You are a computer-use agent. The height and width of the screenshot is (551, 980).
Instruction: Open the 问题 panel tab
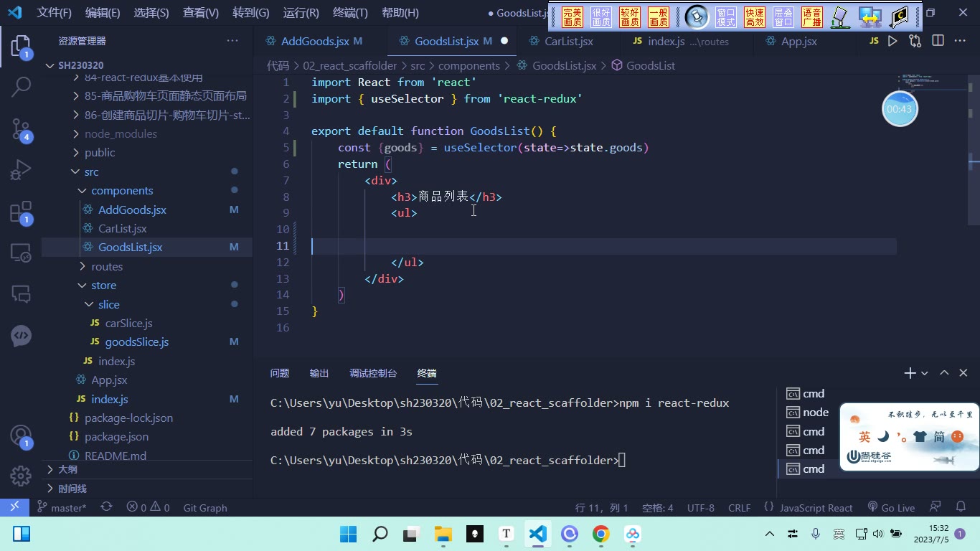(280, 373)
